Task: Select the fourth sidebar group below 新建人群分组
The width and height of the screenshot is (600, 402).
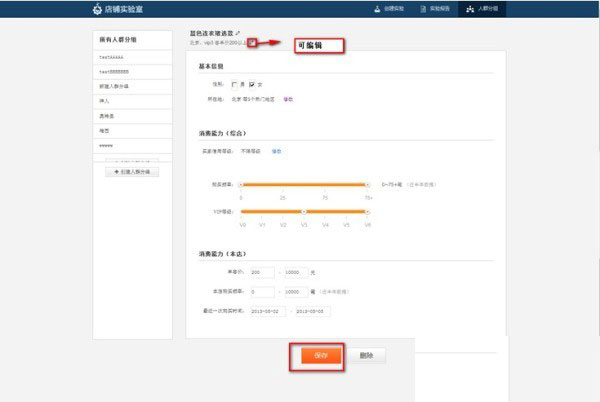Action: [132, 101]
